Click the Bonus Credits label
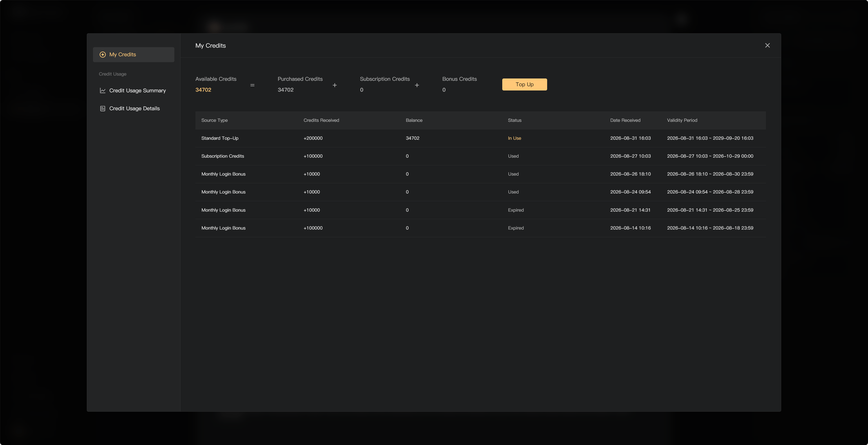Screen dimensions: 868x445 click(x=459, y=79)
